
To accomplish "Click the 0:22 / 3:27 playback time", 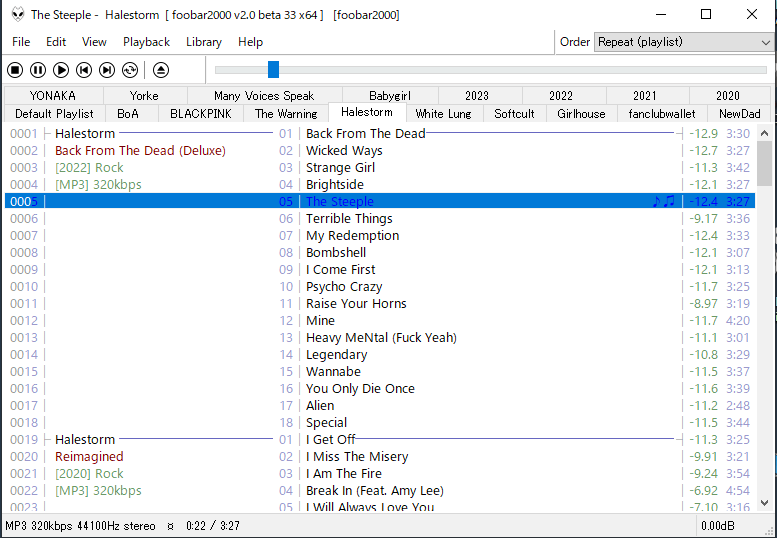I will click(x=213, y=526).
